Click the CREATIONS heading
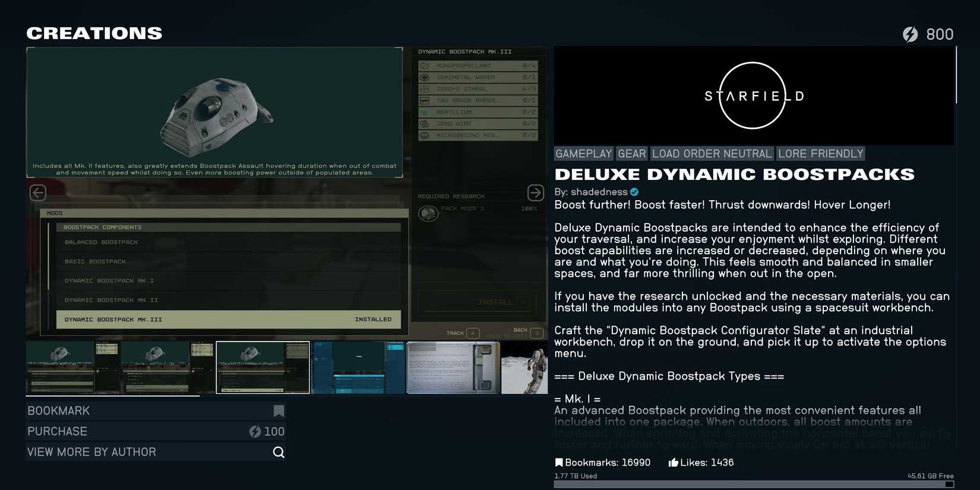 click(94, 33)
